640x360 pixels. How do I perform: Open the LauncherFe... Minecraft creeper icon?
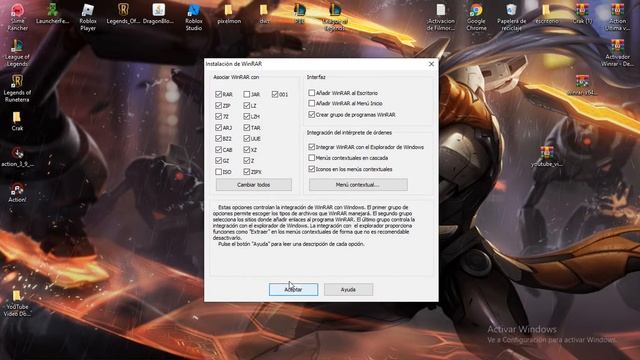pyautogui.click(x=52, y=14)
